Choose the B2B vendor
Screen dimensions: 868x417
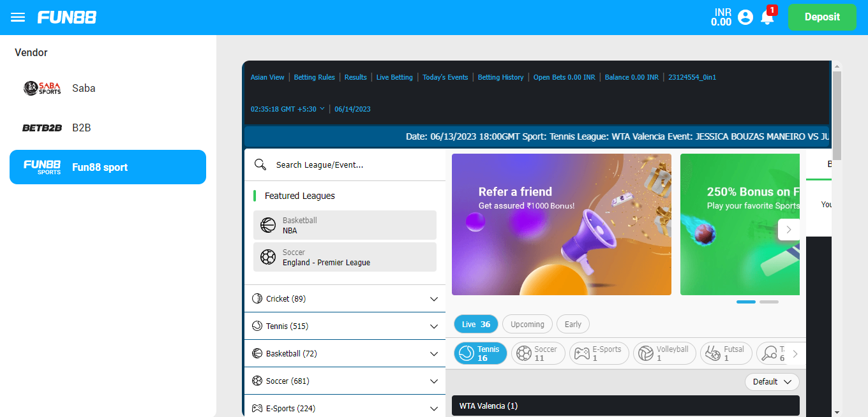[108, 128]
